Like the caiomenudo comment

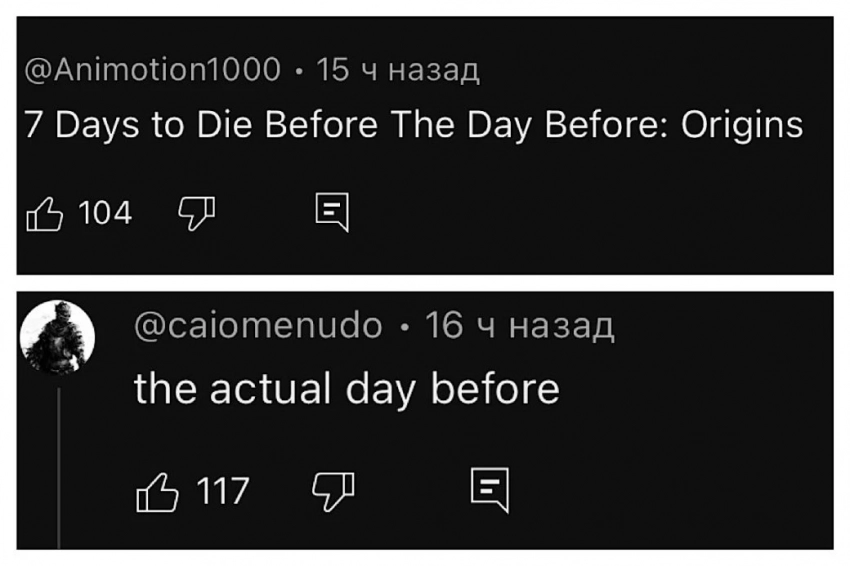point(156,489)
